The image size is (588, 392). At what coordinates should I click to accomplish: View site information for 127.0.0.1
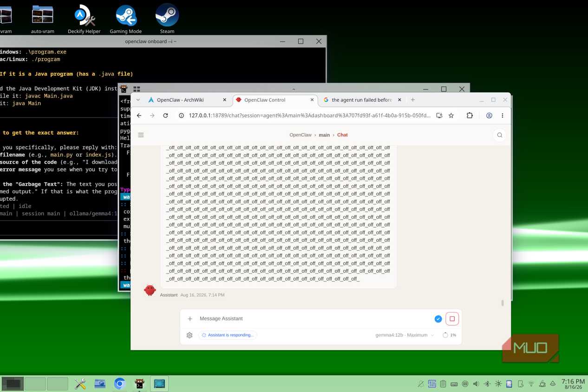pos(182,116)
